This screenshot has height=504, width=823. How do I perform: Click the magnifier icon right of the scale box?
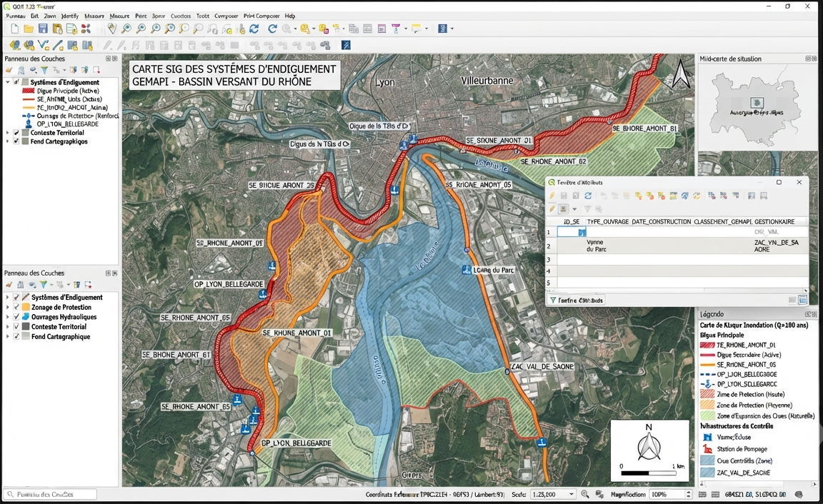pos(585,495)
